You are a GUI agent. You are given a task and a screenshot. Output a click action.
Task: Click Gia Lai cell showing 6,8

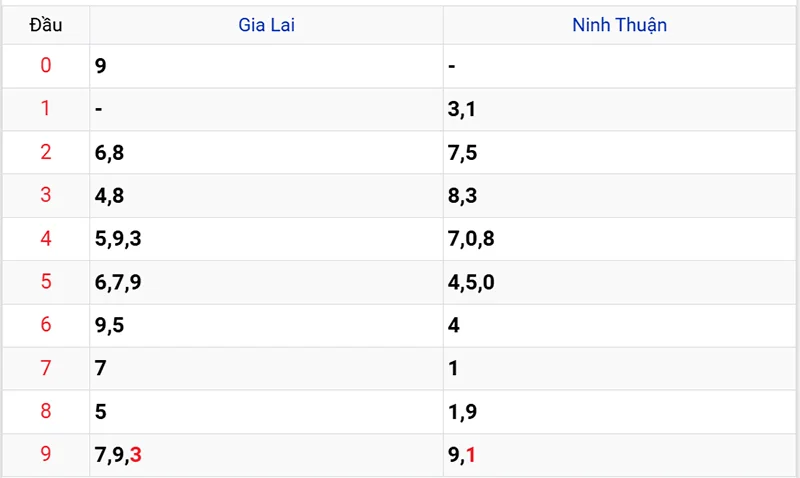click(109, 152)
